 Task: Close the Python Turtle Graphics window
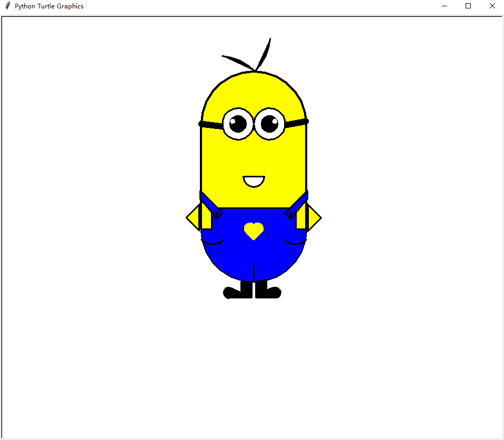(492, 6)
